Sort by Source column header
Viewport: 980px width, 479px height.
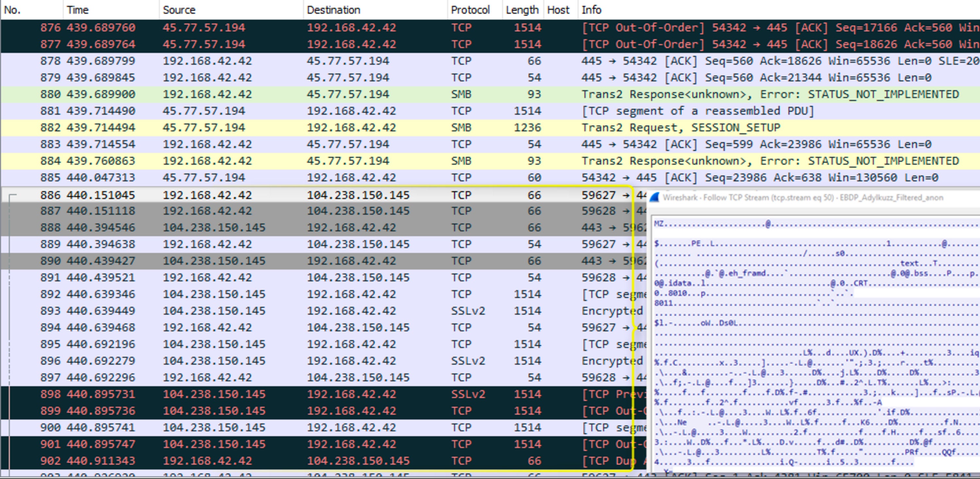[x=231, y=10]
